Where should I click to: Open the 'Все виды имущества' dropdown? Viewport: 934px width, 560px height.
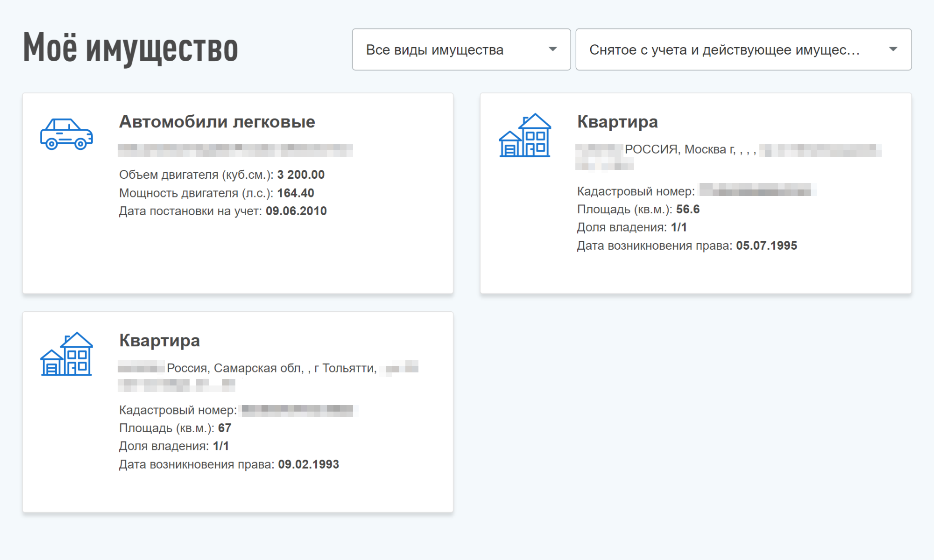(x=461, y=49)
